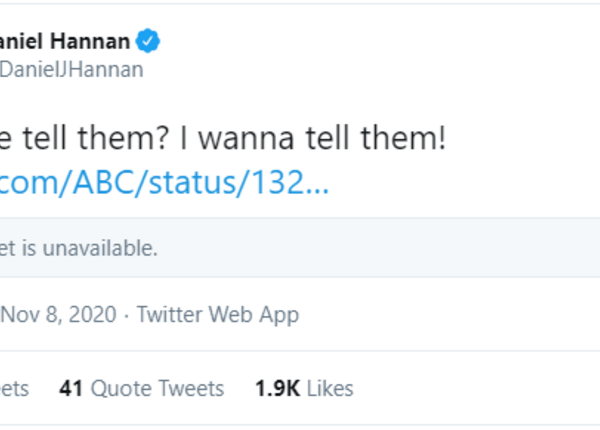The height and width of the screenshot is (430, 600).
Task: Click the blue verified badge icon
Action: pyautogui.click(x=149, y=42)
